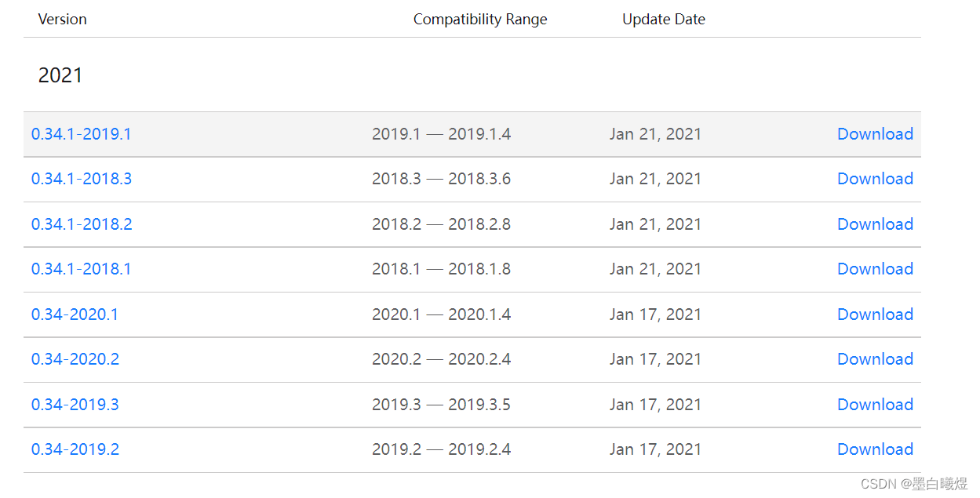Screen dimensions: 980x498
Task: Download the 0.34-2019.2 release
Action: (x=875, y=449)
